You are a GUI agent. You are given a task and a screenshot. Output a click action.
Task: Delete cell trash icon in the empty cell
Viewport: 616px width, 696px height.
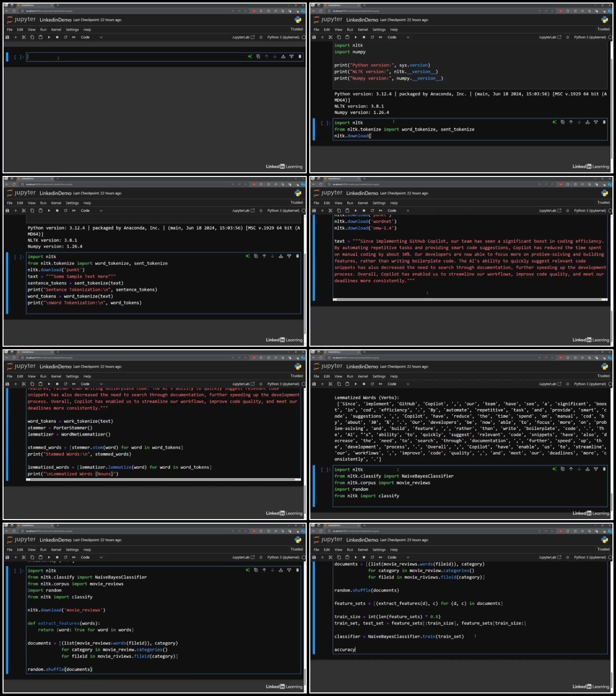tap(300, 57)
